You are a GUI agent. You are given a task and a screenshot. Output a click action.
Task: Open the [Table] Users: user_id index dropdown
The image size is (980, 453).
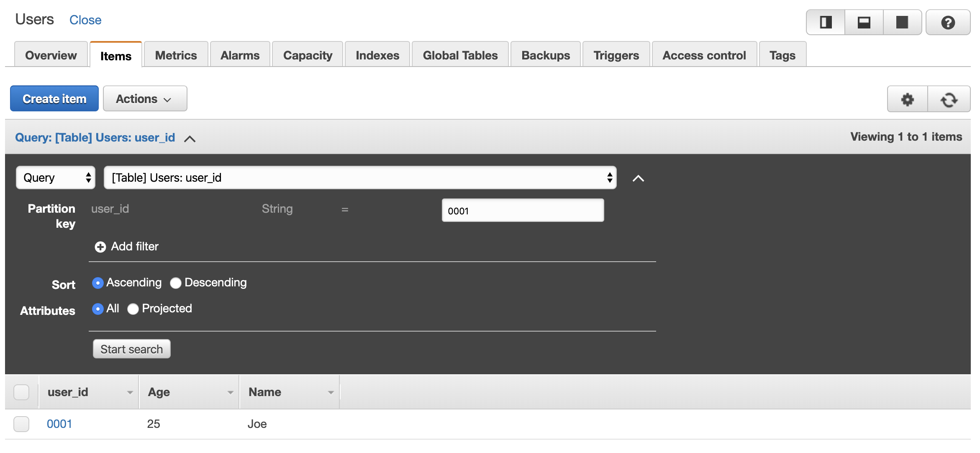click(360, 178)
